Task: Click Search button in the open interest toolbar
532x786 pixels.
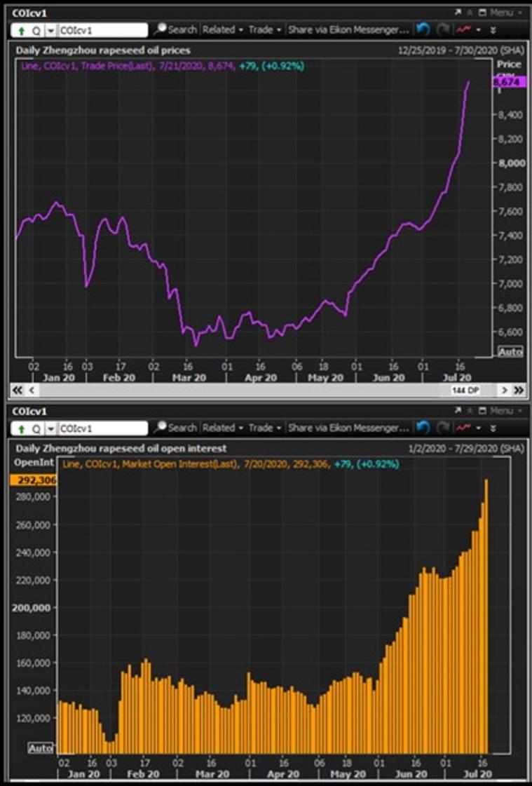Action: 176,428
